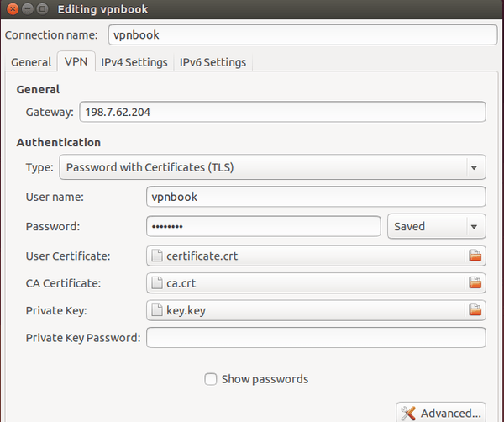
Task: Click the General section heading
Action: (x=38, y=89)
